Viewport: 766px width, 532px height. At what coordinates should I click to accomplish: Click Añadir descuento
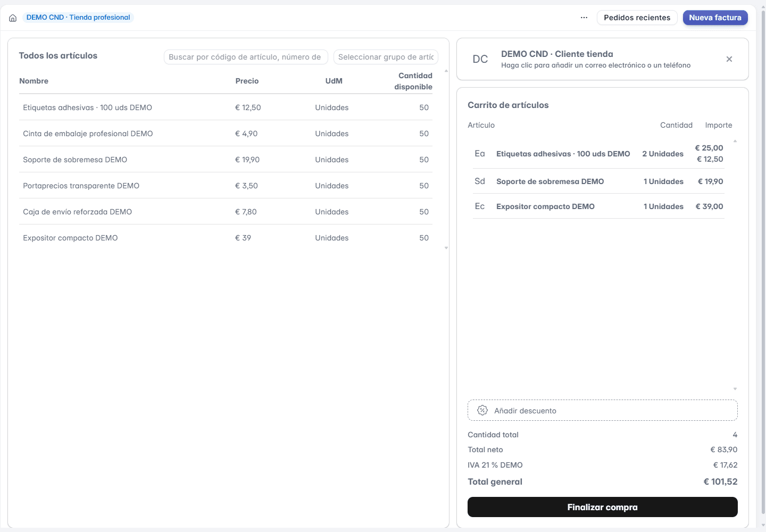[x=603, y=410]
